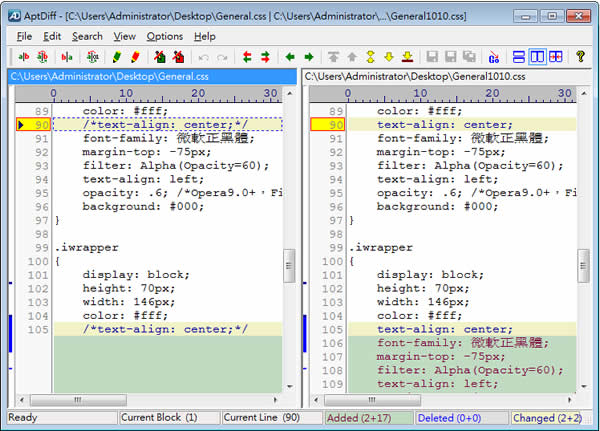Click the yellow down arrow difference icon
The height and width of the screenshot is (431, 600).
coord(389,57)
